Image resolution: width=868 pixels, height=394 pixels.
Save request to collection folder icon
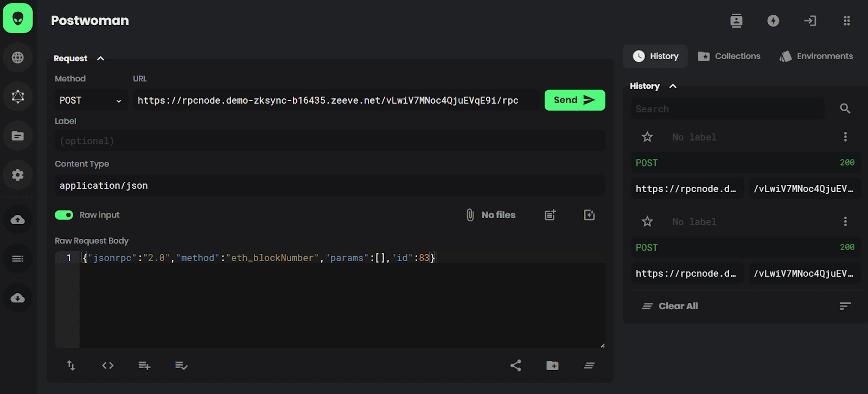pyautogui.click(x=552, y=365)
